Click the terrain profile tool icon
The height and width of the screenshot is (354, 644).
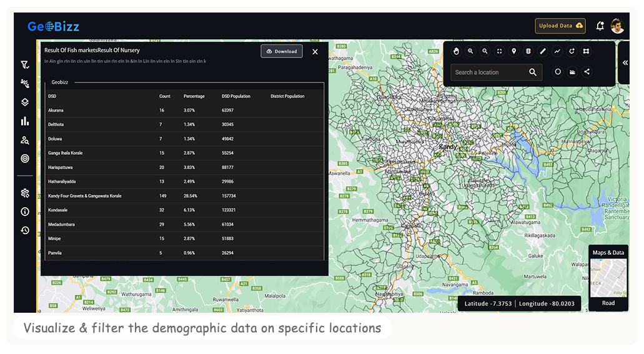(x=572, y=72)
